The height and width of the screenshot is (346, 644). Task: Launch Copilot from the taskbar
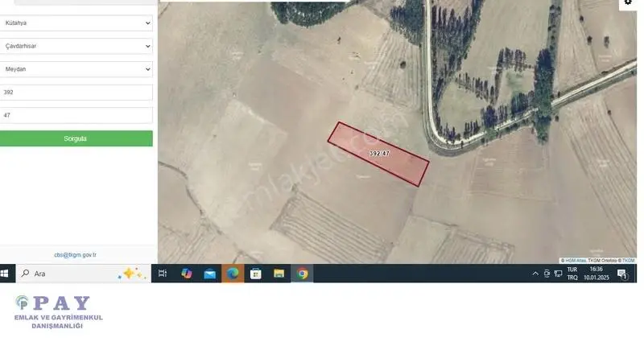coord(187,274)
